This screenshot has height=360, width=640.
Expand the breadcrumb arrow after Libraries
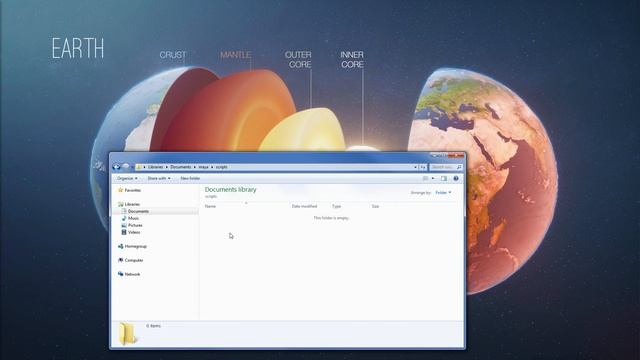[x=167, y=167]
